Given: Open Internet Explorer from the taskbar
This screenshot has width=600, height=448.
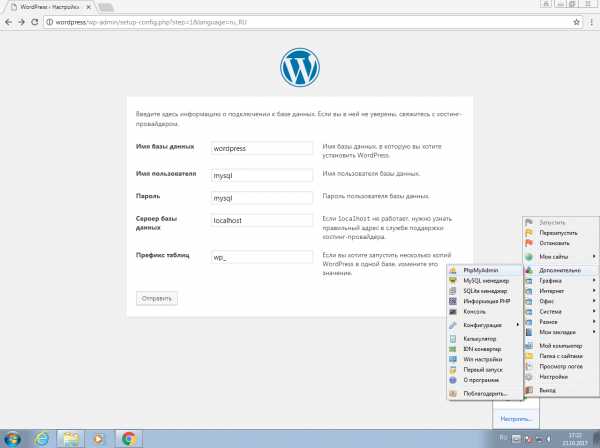Looking at the screenshot, I should click(x=41, y=438).
